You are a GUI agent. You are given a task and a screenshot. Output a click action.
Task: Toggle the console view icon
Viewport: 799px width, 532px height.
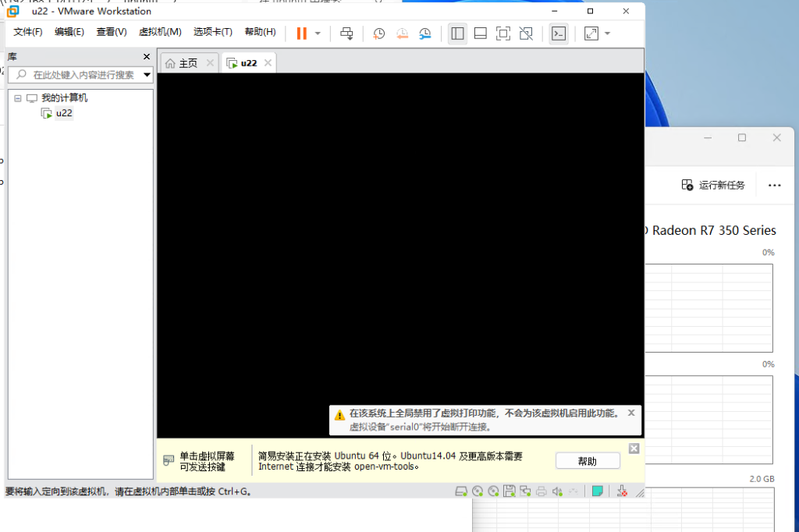point(559,34)
